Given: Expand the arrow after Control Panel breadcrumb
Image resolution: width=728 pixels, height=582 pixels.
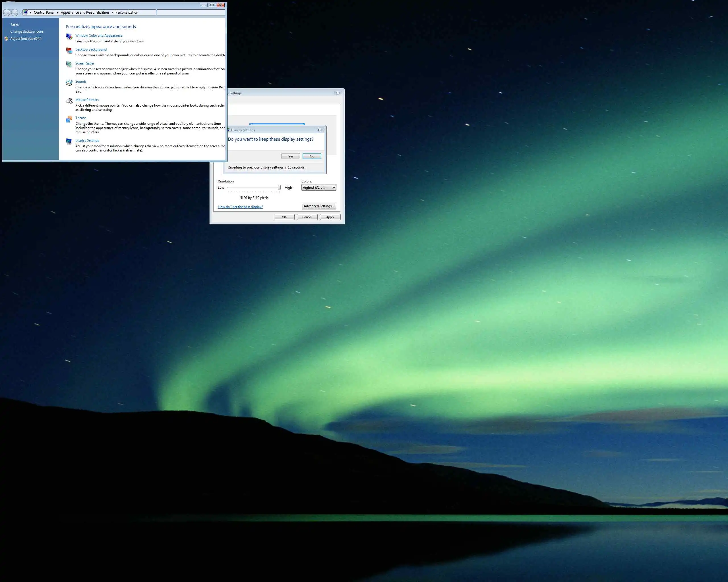Looking at the screenshot, I should (x=57, y=13).
